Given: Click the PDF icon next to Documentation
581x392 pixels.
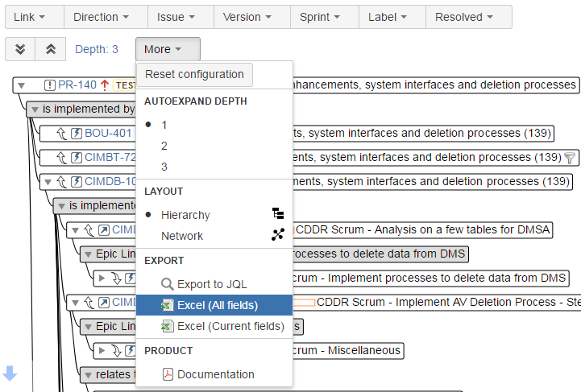Looking at the screenshot, I should [168, 374].
